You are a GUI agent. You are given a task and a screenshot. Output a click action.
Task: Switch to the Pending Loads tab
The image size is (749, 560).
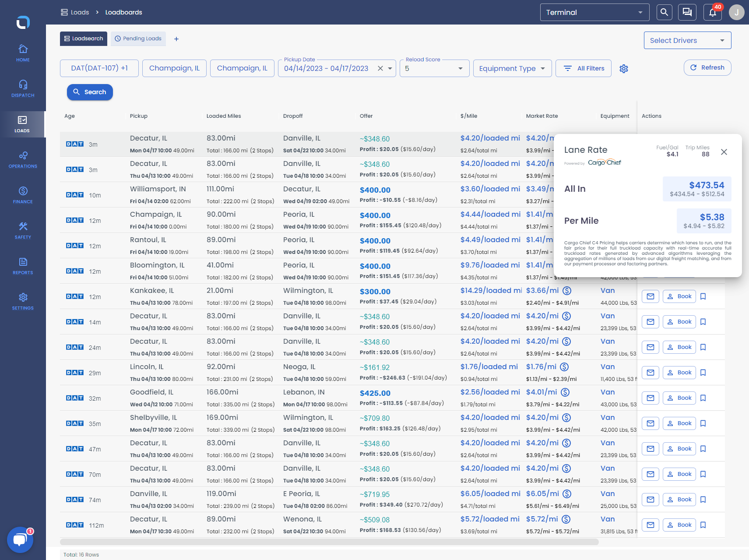[x=138, y=39]
